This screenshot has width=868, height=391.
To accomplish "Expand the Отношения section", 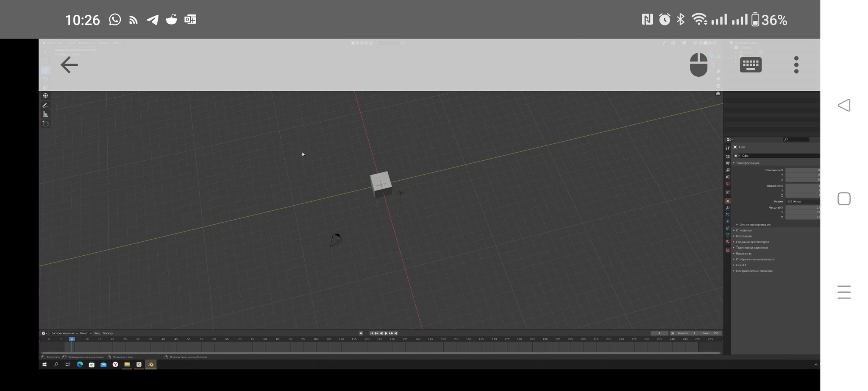I will [743, 230].
